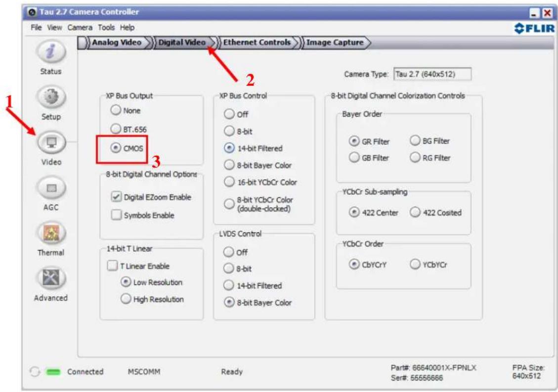
Task: Enable the T Linear Enable checkbox
Action: (x=138, y=266)
